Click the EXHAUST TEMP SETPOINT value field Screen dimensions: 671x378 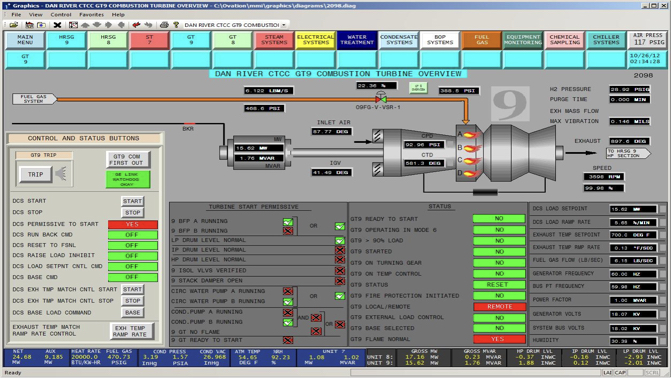click(x=632, y=235)
